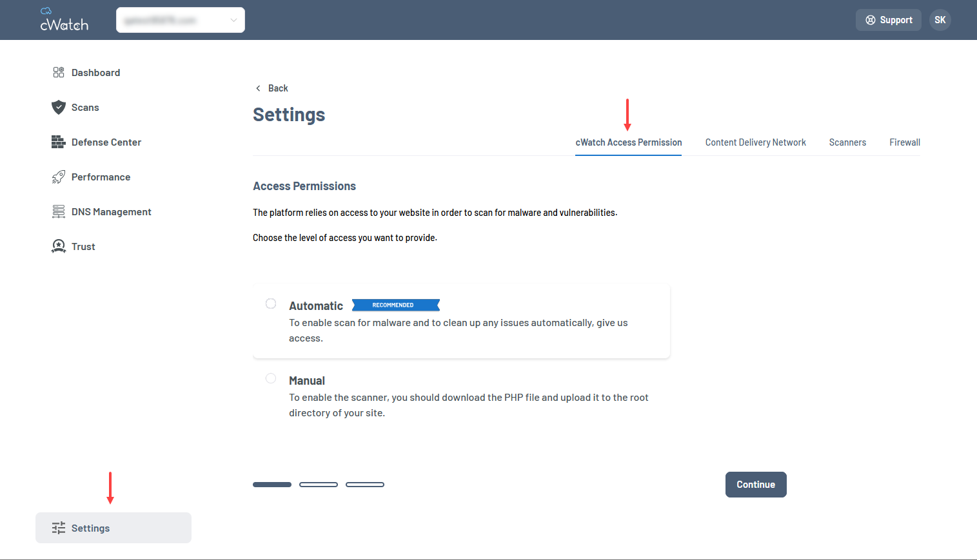Image resolution: width=977 pixels, height=560 pixels.
Task: Click the Trust badge icon
Action: pos(59,246)
